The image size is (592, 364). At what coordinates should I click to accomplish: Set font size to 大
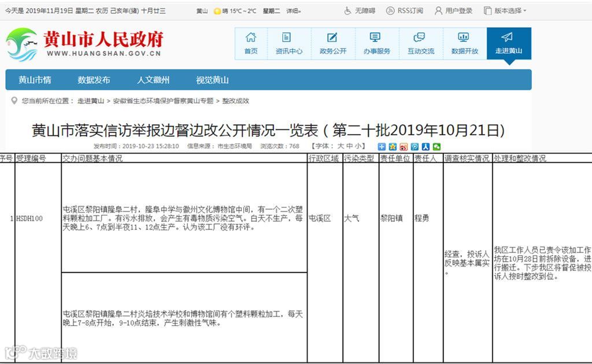click(x=341, y=146)
